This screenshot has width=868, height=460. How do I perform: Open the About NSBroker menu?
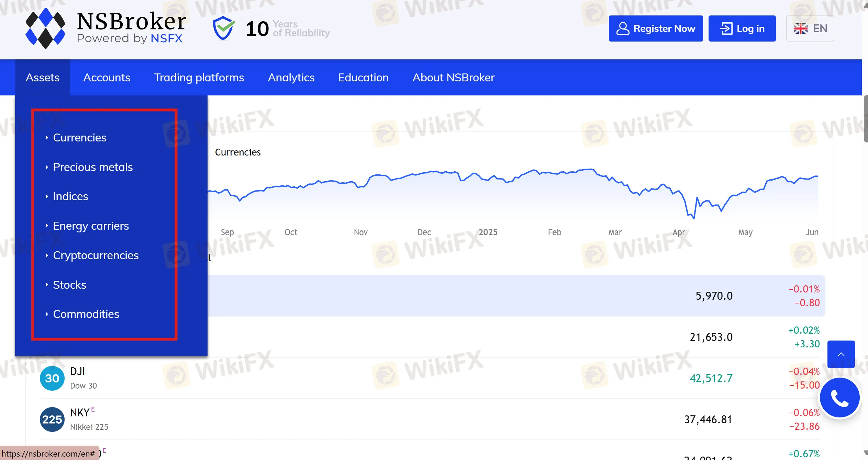454,78
